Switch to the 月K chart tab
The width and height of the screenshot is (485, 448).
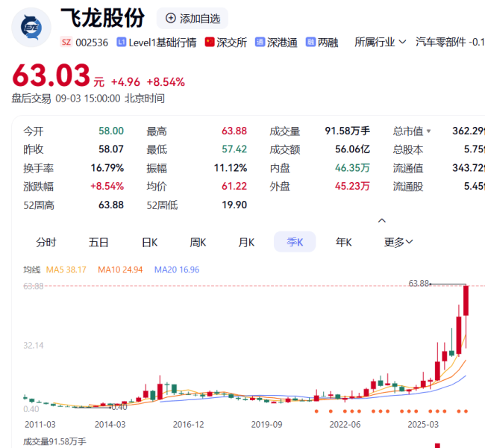tap(246, 242)
